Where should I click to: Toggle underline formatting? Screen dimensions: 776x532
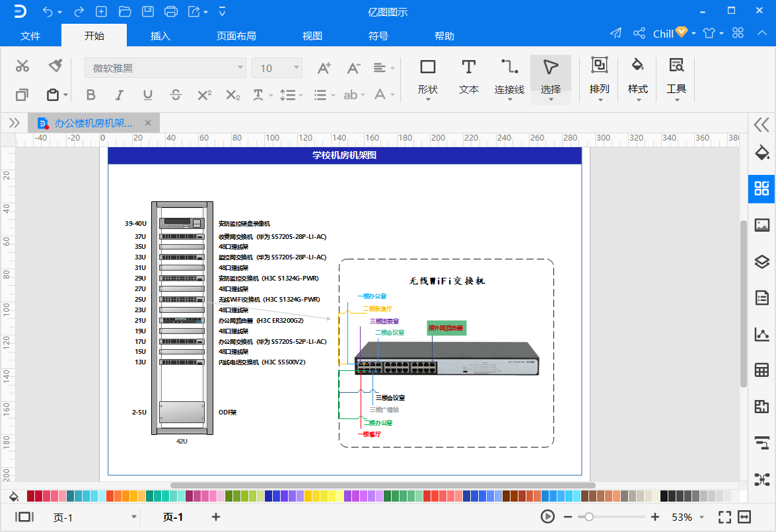(147, 95)
